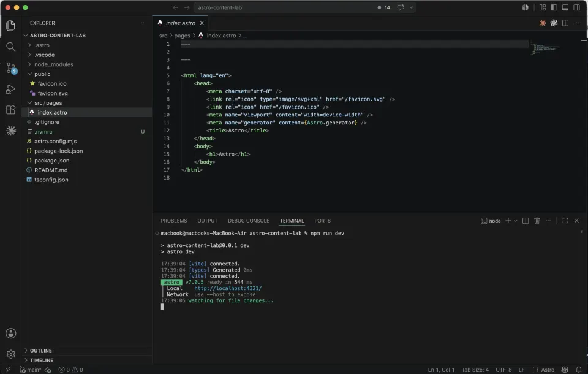Screen dimensions: 588x374
Task: Select the TERMINAL panel tab
Action: (292, 221)
